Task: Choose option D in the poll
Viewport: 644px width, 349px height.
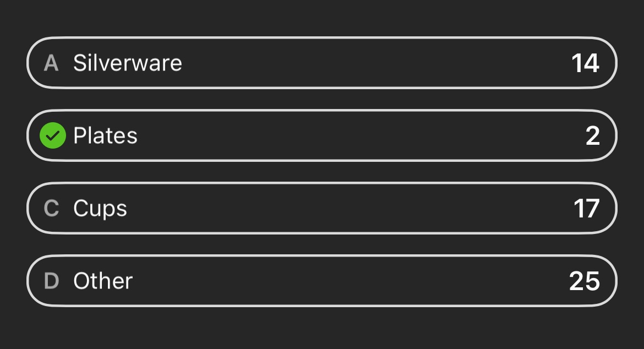Action: click(322, 281)
